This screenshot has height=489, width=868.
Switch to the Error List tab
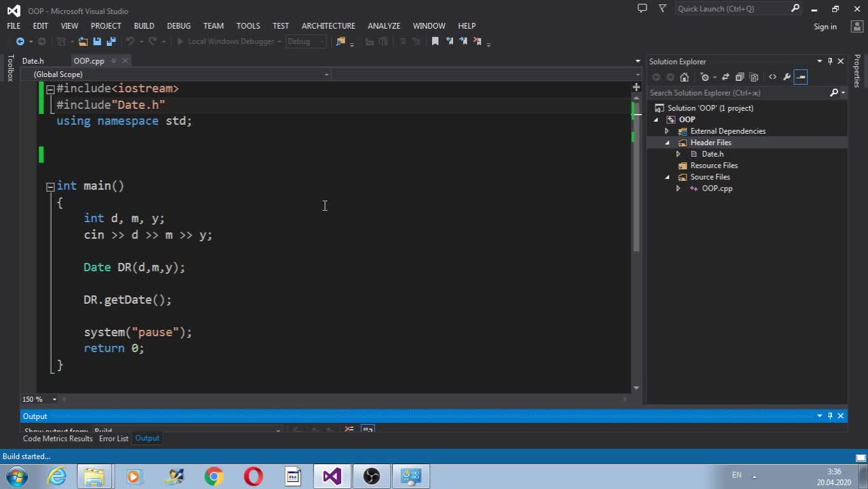point(113,438)
